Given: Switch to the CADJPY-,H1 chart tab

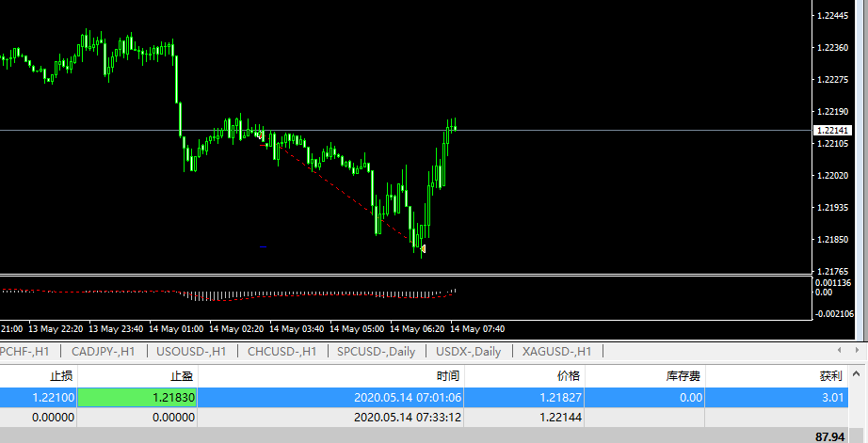Looking at the screenshot, I should coord(104,351).
